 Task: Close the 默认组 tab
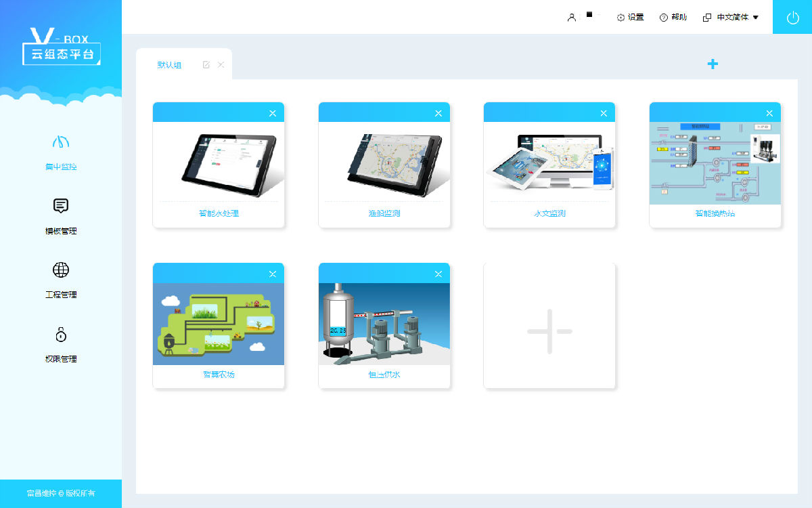coord(221,65)
